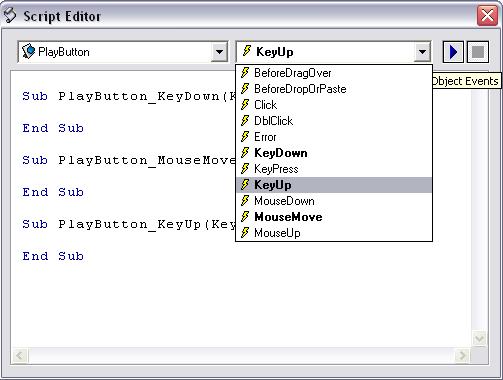Place cursor on Sub PlayButton_KeyDown code line
The image size is (503, 380).
(x=129, y=96)
